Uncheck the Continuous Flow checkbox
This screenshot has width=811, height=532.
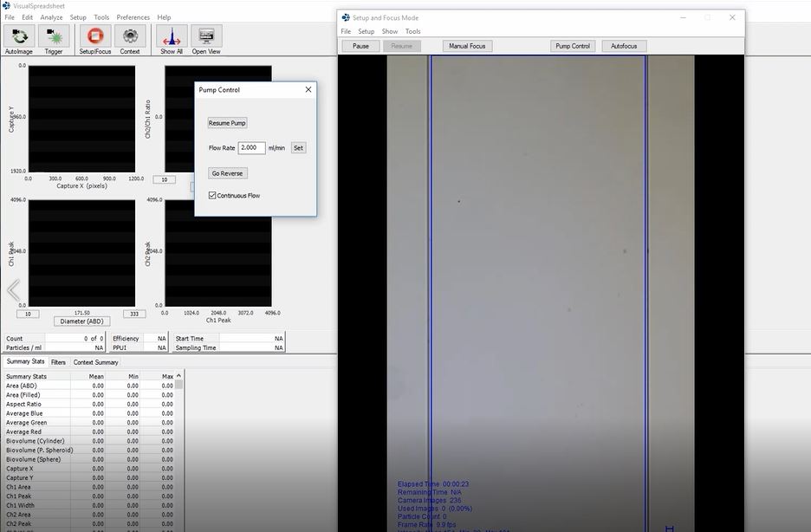click(x=212, y=196)
